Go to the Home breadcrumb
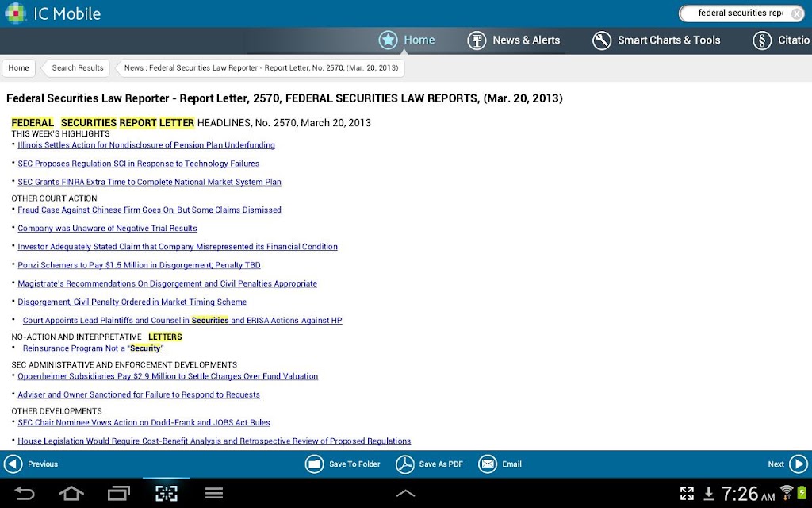Image resolution: width=812 pixels, height=508 pixels. click(19, 68)
